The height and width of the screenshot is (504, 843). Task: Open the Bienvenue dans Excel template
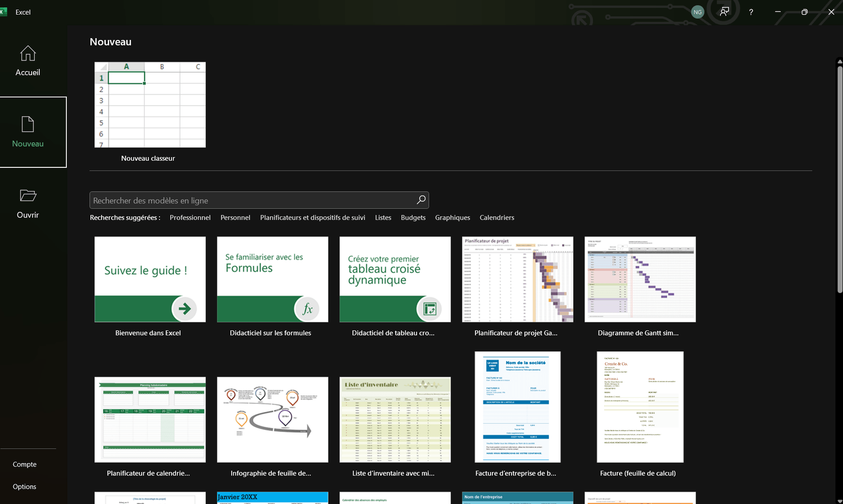[149, 279]
